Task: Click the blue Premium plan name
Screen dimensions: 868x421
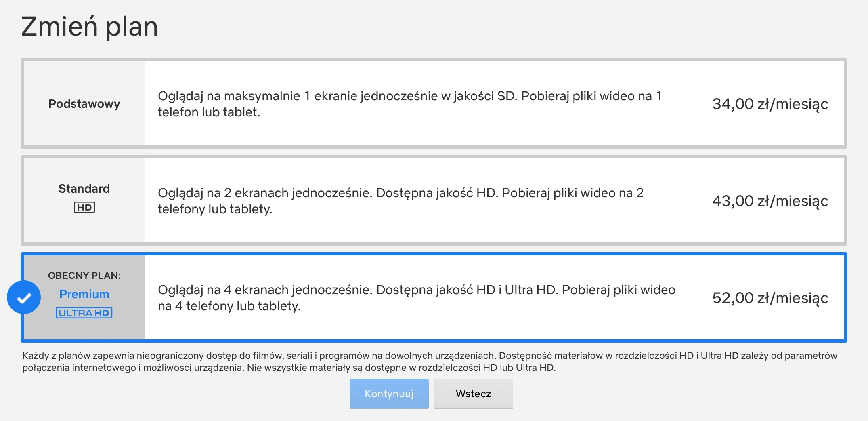Action: pyautogui.click(x=84, y=294)
